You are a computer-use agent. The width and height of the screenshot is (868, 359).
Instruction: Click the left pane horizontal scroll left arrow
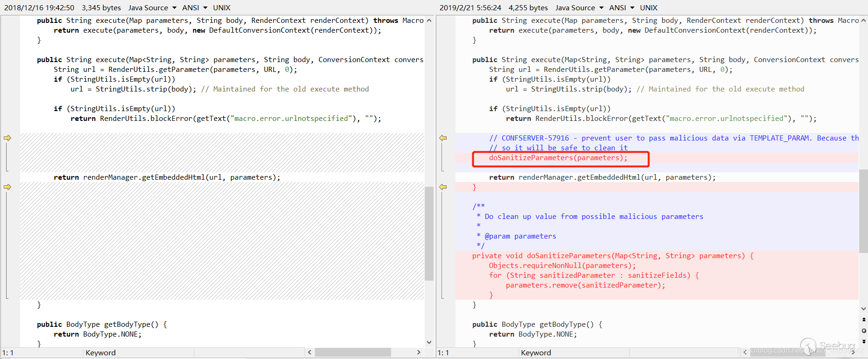[309, 352]
